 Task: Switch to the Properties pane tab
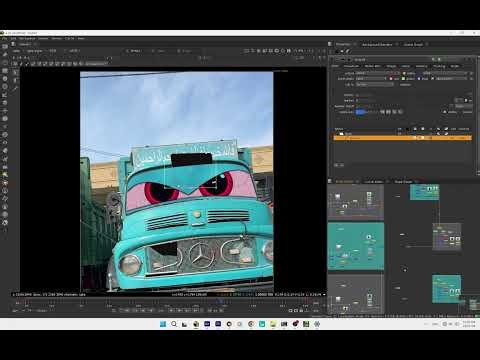coord(343,44)
